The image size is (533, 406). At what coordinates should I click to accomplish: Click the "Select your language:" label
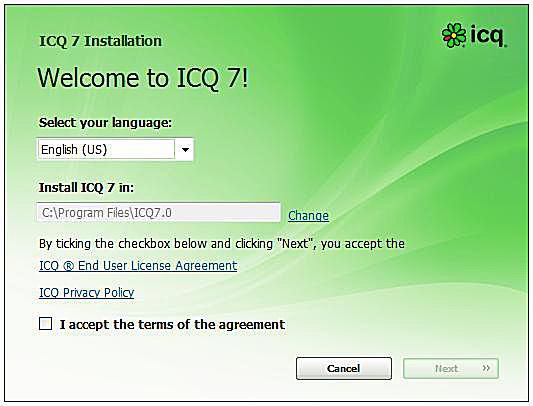[105, 122]
